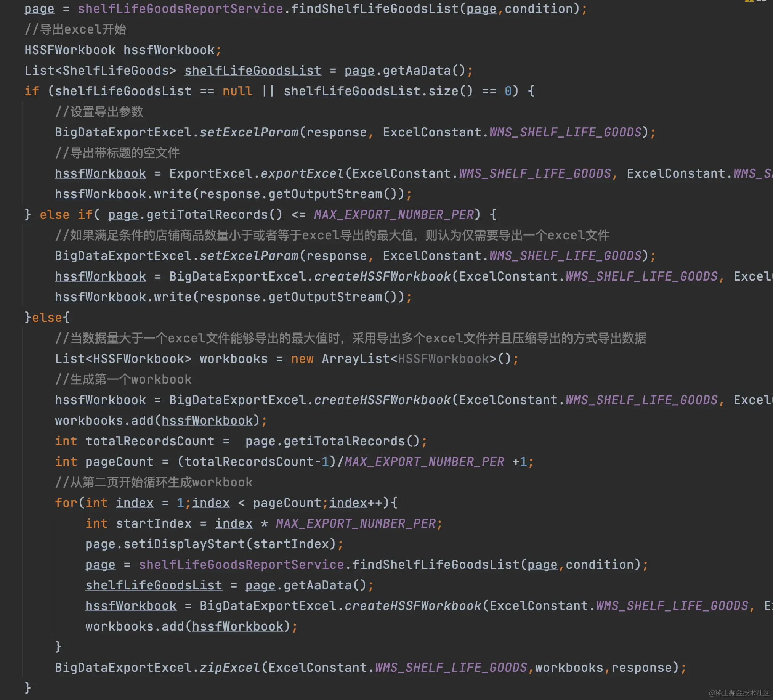Click the HSSFWorkbook type in the variable declaration
This screenshot has height=700, width=773.
[69, 50]
